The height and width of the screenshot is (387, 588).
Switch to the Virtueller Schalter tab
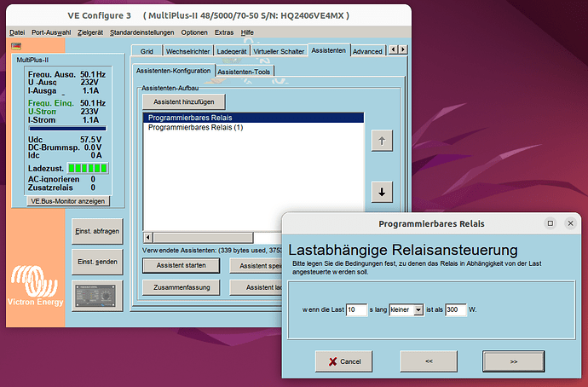coord(279,51)
